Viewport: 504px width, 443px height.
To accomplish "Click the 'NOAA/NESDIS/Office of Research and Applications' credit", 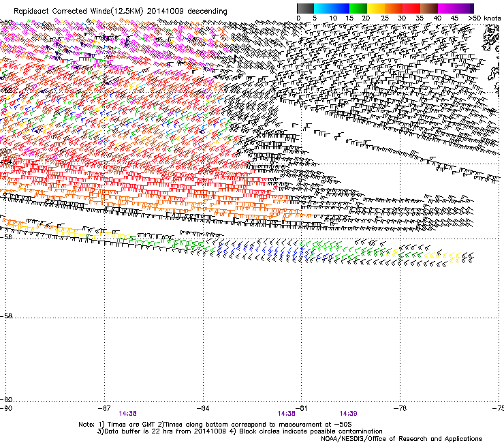I will [x=401, y=439].
